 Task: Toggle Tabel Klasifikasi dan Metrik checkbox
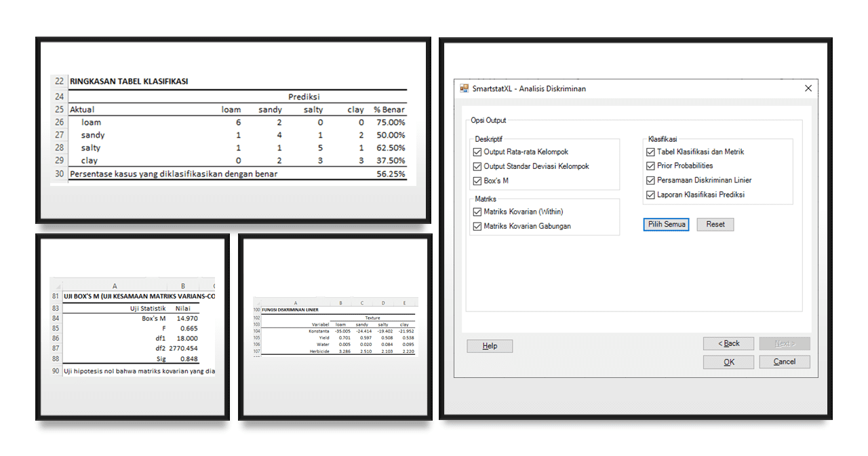pyautogui.click(x=650, y=152)
